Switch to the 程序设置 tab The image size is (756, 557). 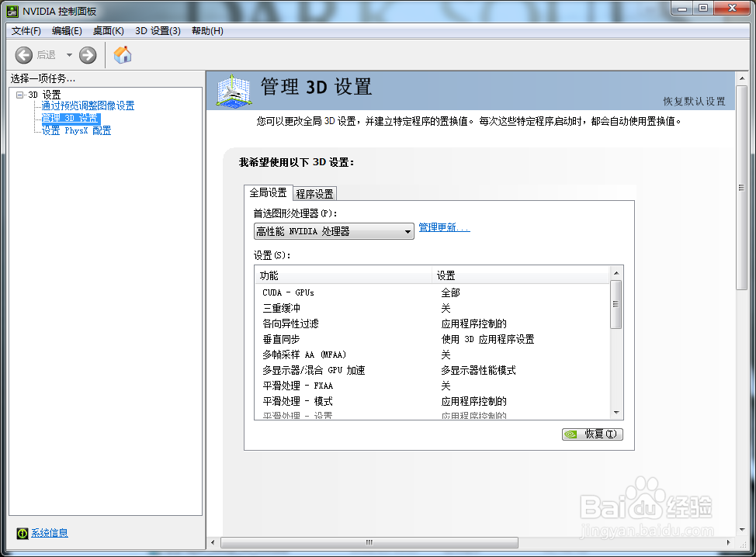point(315,194)
